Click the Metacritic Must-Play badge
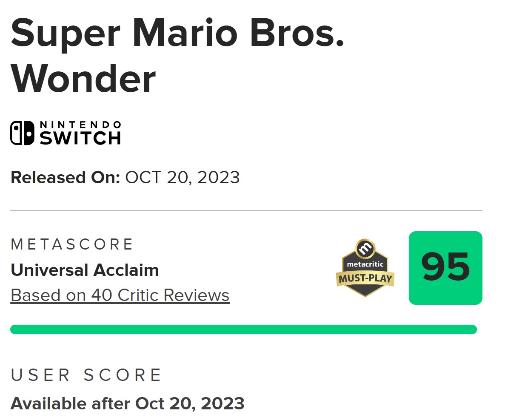This screenshot has width=505, height=420. (x=365, y=268)
